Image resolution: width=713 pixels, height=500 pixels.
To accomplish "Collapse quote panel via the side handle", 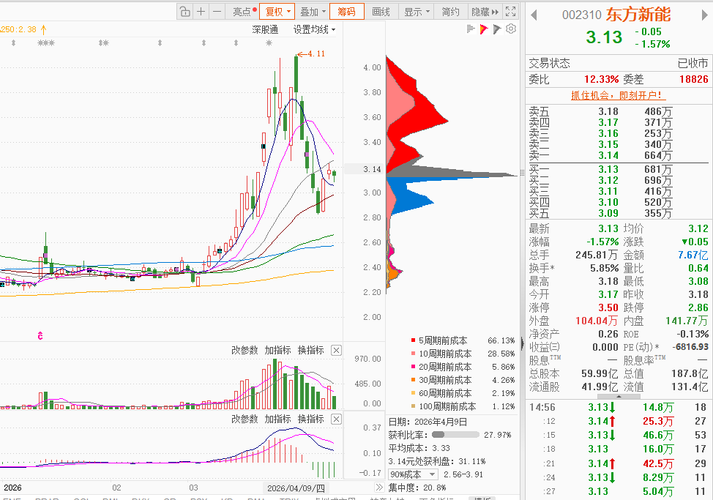I will [x=522, y=343].
